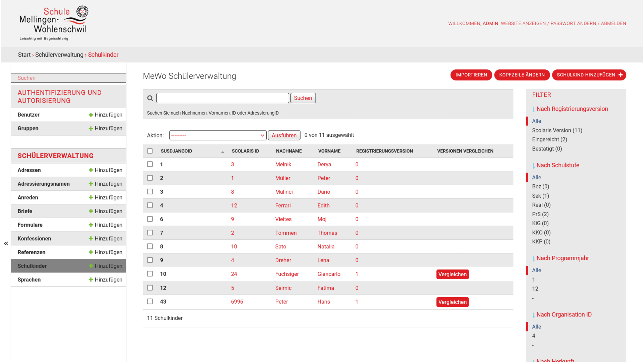Viewport: 644px width, 362px height.
Task: Click plus icon for Adressierungsnamen
Action: coord(91,184)
